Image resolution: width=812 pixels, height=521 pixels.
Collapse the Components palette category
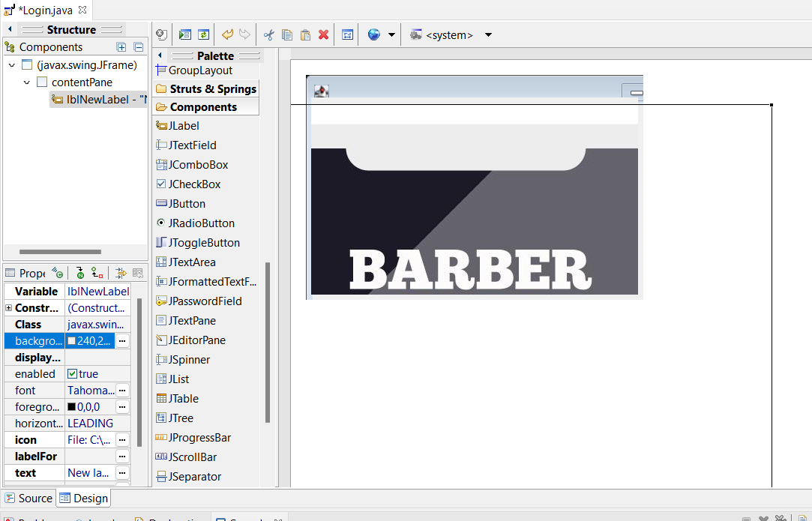coord(206,107)
